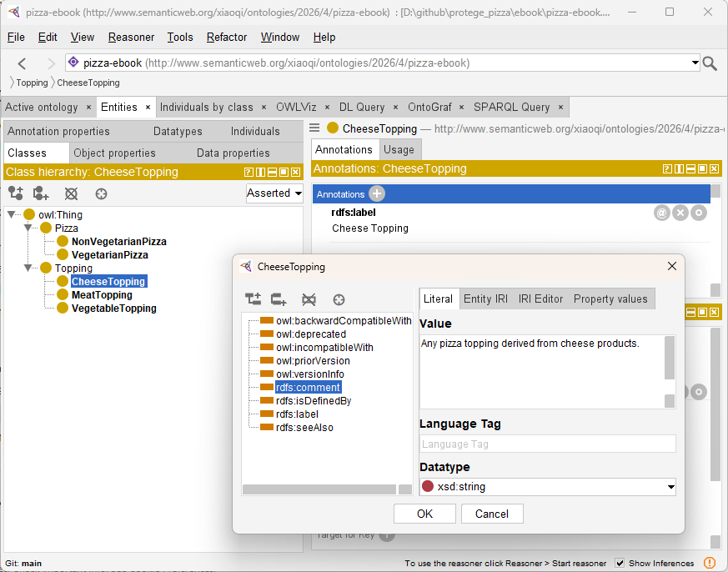Click into the Language Tag field
Screen dimensions: 728x572
tap(547, 444)
